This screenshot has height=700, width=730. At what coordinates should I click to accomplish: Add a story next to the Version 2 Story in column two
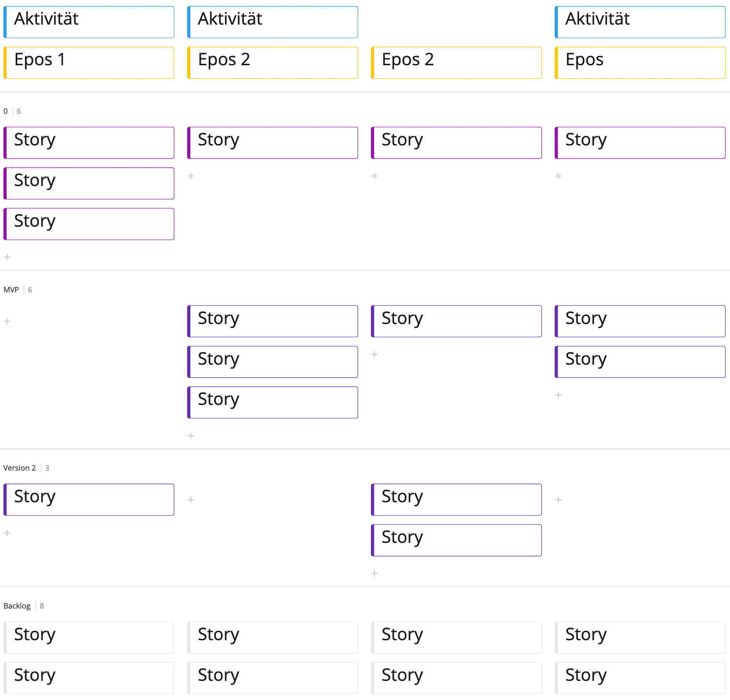(191, 499)
